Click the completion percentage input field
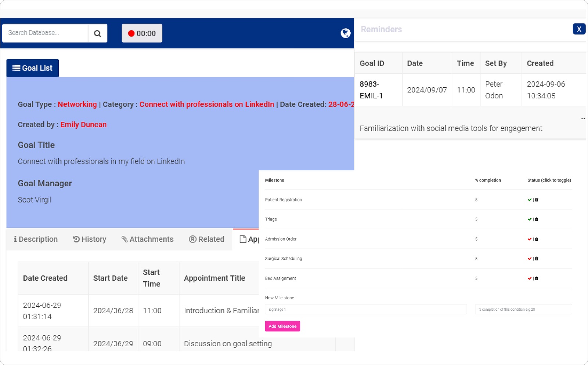The width and height of the screenshot is (588, 365). [523, 309]
